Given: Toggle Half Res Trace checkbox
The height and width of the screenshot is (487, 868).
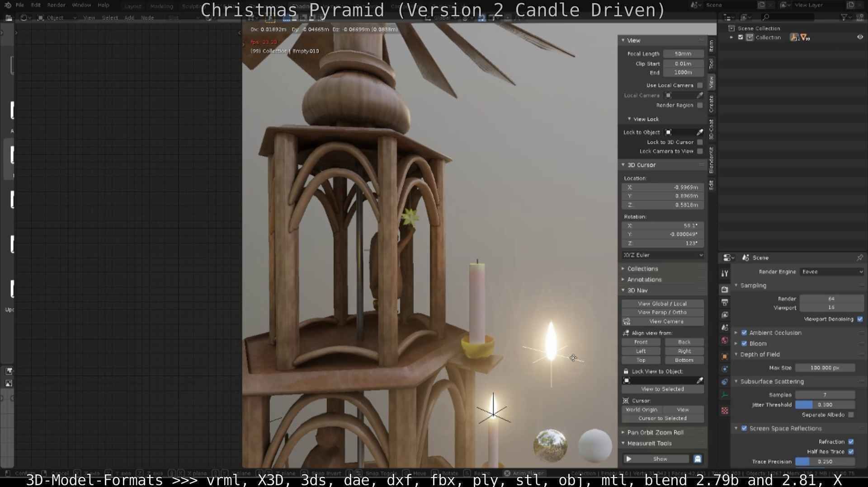Looking at the screenshot, I should pos(851,452).
